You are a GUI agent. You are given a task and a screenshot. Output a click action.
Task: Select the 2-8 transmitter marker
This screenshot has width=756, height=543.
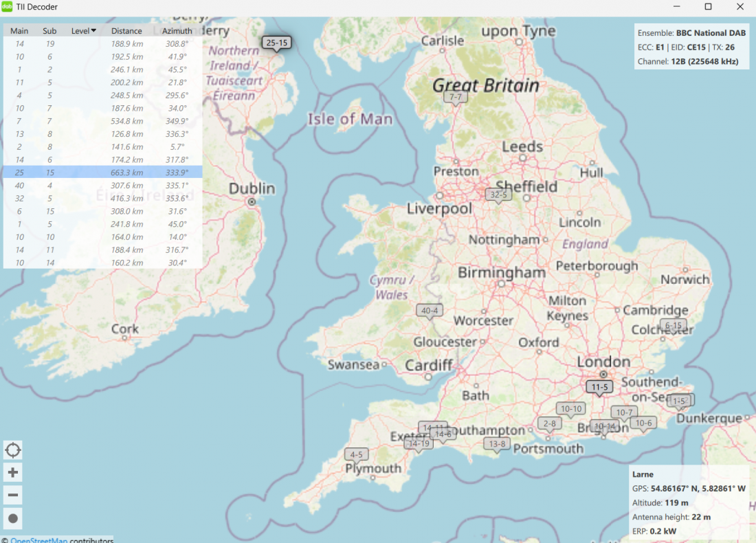pos(550,424)
